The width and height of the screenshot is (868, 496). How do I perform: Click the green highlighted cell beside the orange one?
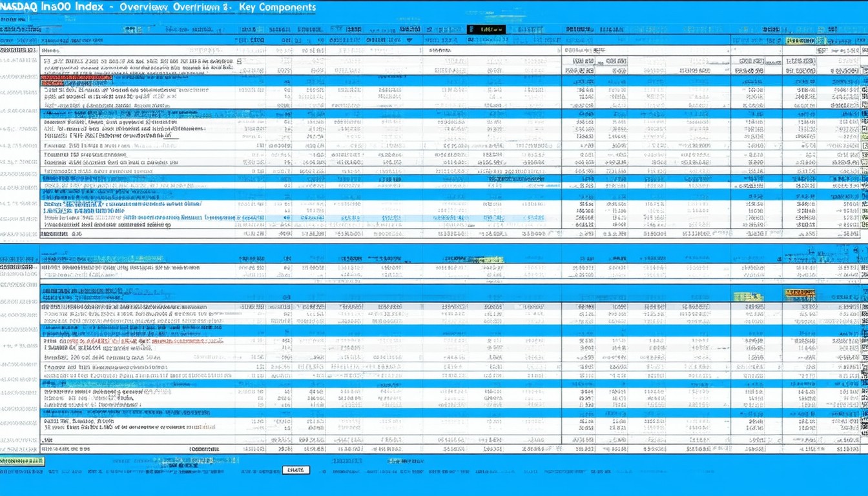coord(749,296)
